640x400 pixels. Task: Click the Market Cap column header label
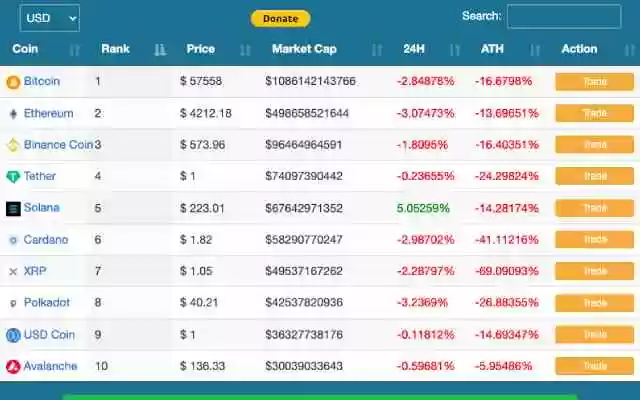click(304, 49)
